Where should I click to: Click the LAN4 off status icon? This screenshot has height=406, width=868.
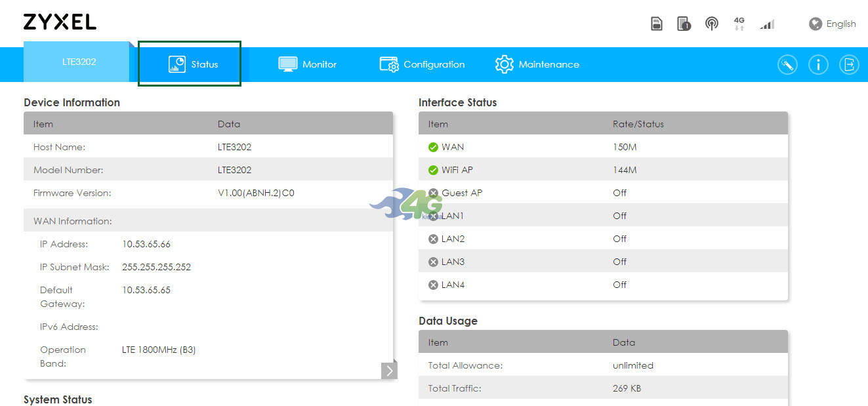(433, 285)
